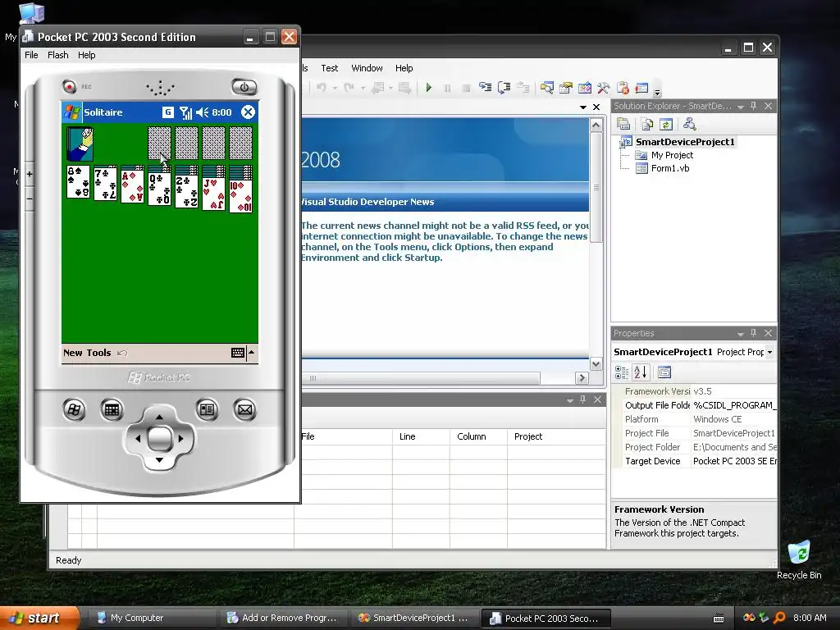
Task: Click start page scroll down arrow
Action: point(596,364)
